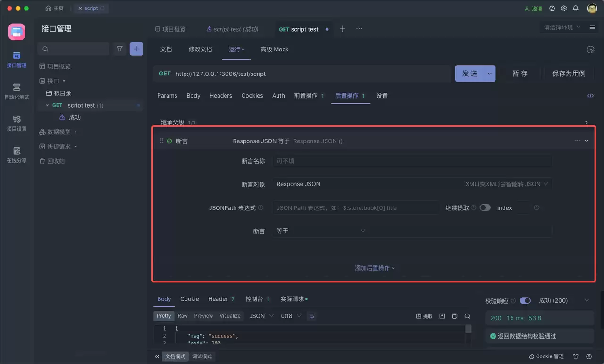604x364 pixels.
Task: Expand the 数据模型 tree node
Action: click(x=75, y=132)
